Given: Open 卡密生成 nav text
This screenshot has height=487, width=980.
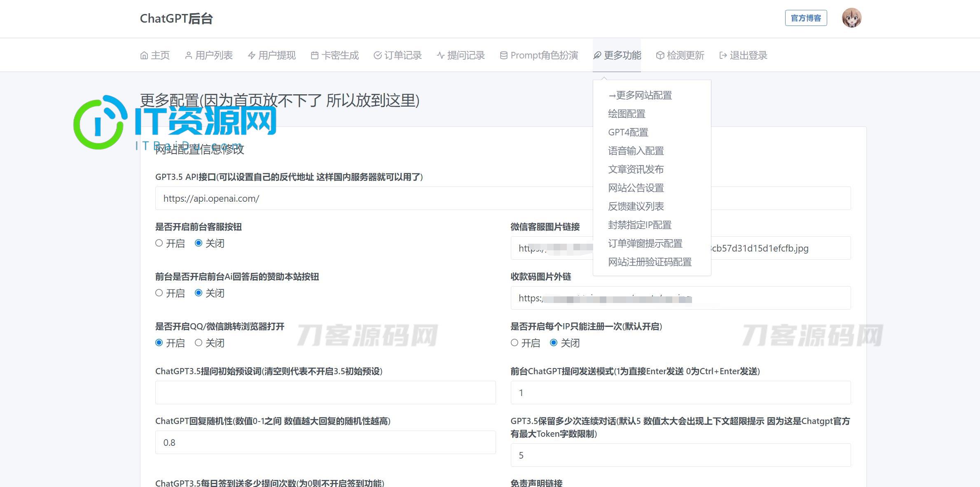Looking at the screenshot, I should (340, 55).
